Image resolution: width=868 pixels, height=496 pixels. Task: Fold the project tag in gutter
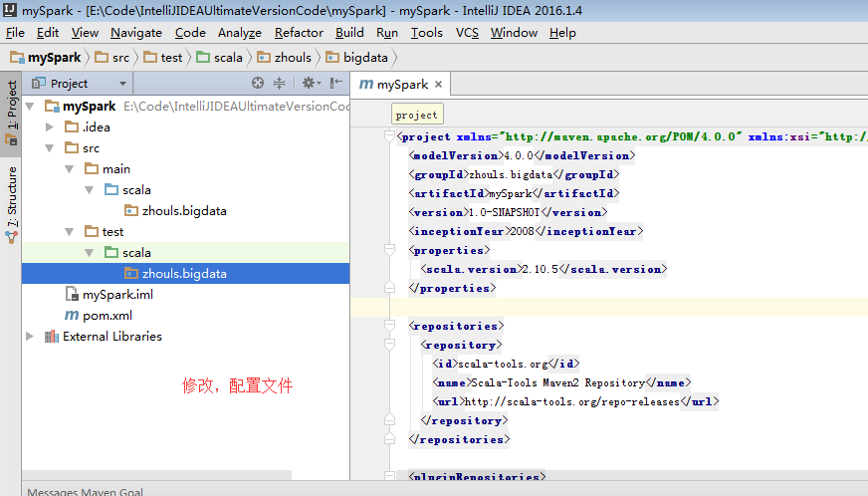[x=390, y=136]
